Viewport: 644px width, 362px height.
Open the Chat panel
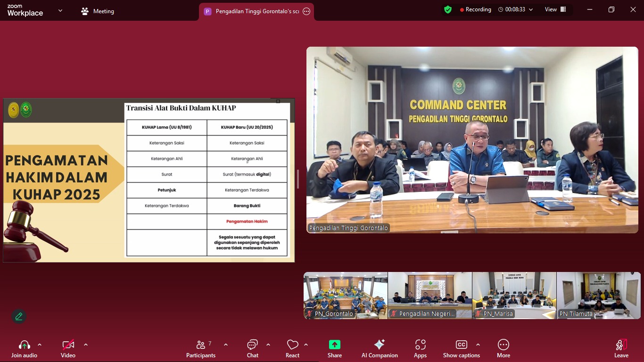pos(252,345)
